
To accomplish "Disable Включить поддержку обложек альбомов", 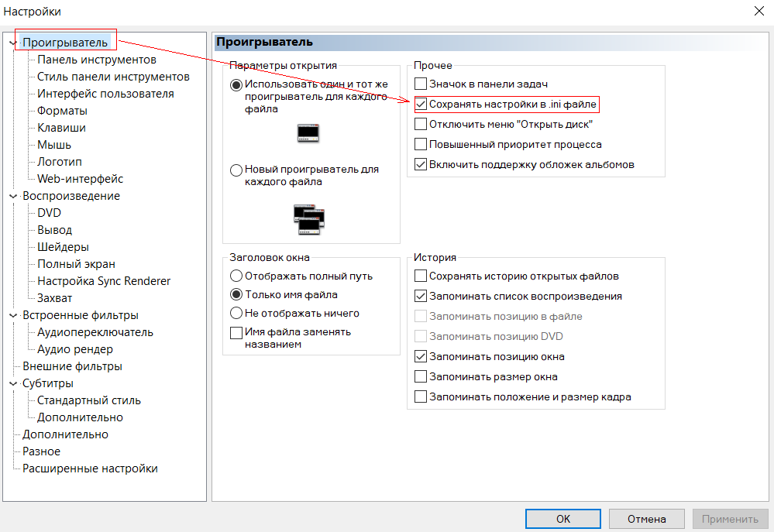I will pyautogui.click(x=421, y=164).
